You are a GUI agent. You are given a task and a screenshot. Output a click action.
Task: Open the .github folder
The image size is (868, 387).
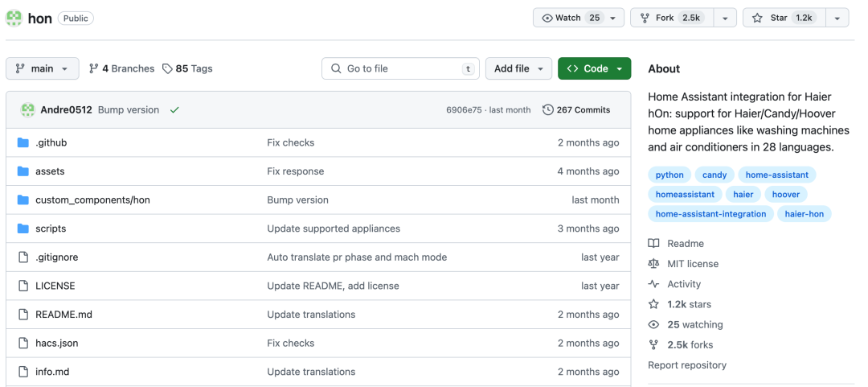click(x=51, y=142)
